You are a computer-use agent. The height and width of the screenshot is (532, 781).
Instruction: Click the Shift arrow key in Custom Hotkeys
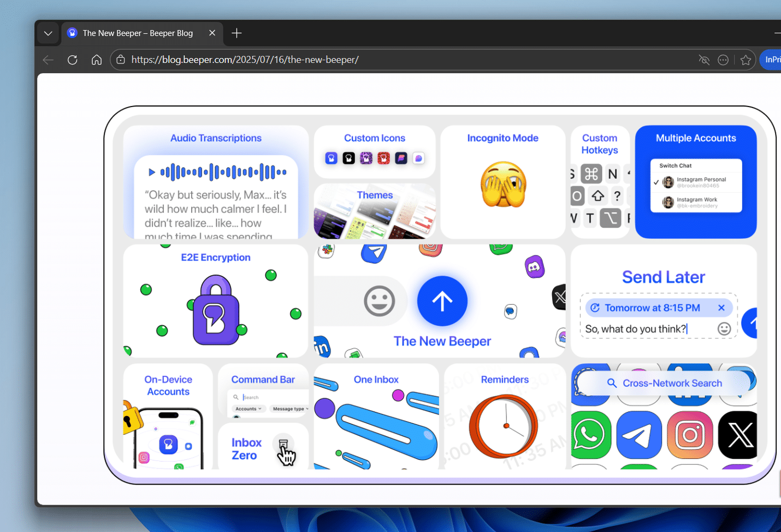tap(598, 196)
